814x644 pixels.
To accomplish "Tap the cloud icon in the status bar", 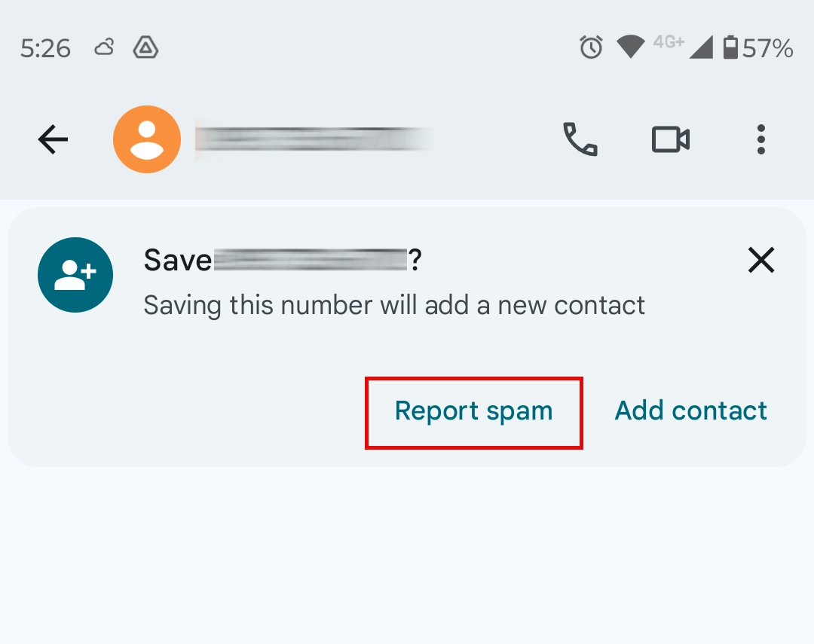I will coord(103,47).
